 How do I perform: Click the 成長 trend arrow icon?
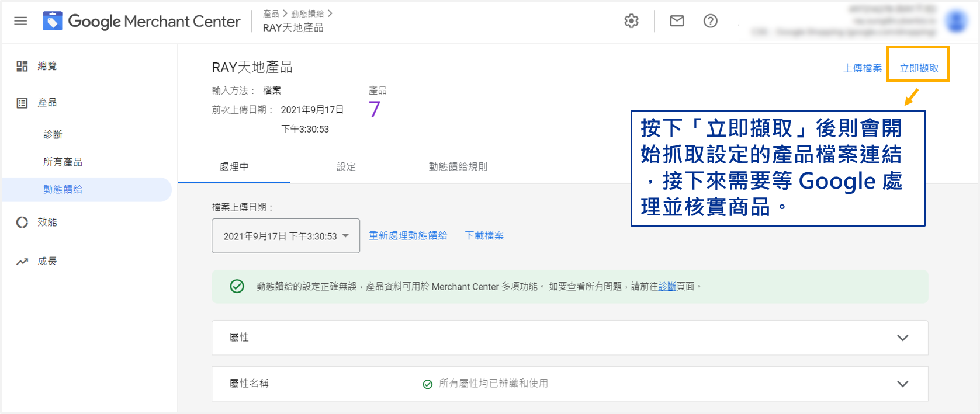[22, 261]
